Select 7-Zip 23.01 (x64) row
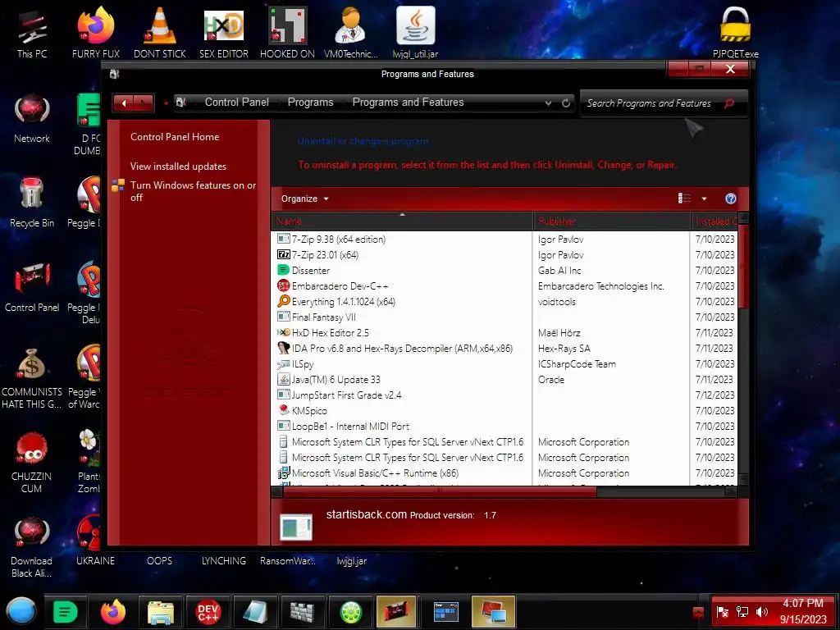The image size is (840, 630). point(504,255)
